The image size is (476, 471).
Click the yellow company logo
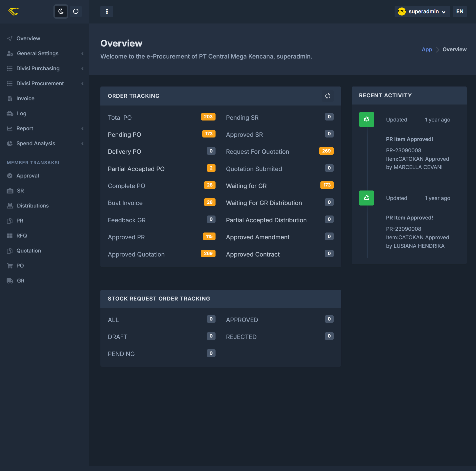pos(14,11)
